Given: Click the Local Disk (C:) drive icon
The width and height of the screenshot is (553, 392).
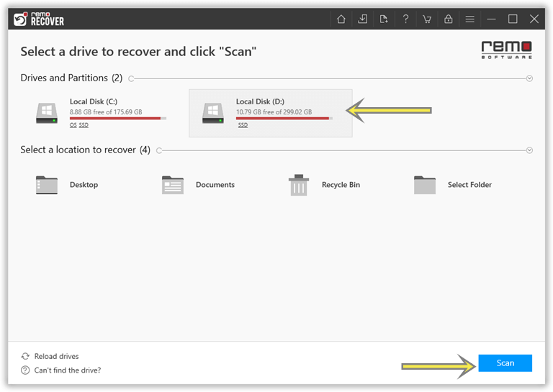Looking at the screenshot, I should click(x=47, y=113).
